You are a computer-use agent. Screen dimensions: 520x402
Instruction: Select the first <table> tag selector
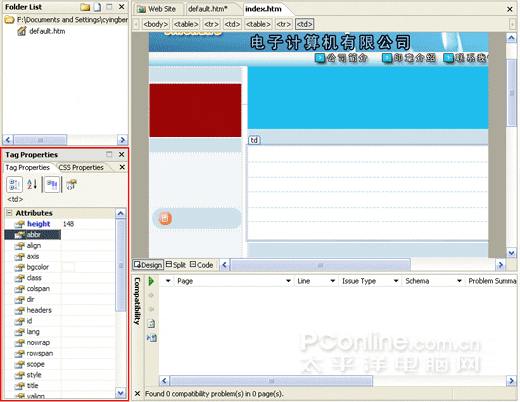click(186, 24)
